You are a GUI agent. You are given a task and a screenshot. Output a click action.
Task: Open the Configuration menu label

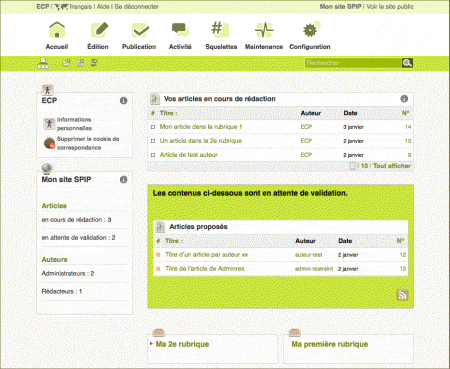310,47
